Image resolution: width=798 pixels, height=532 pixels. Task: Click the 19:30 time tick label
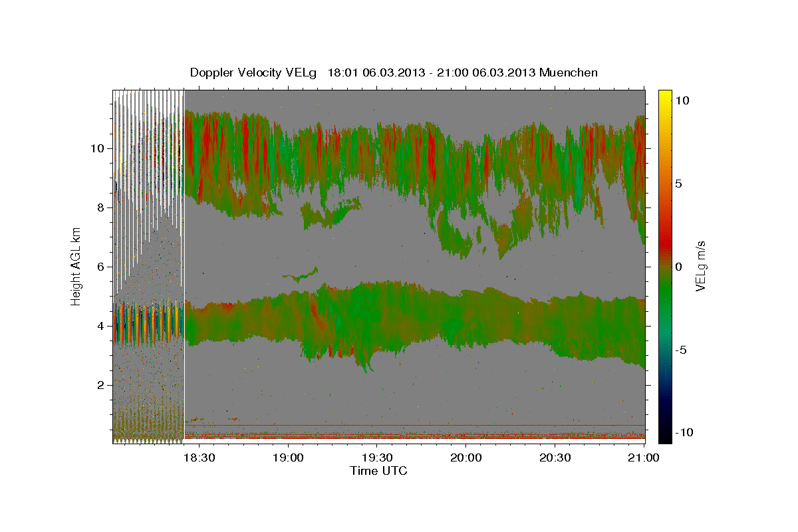click(377, 458)
